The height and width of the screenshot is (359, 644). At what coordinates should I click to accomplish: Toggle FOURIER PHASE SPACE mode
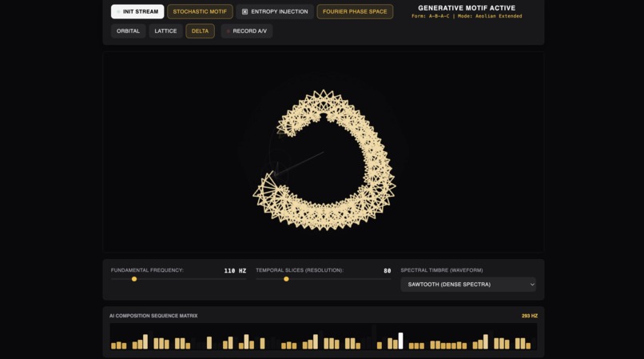355,11
